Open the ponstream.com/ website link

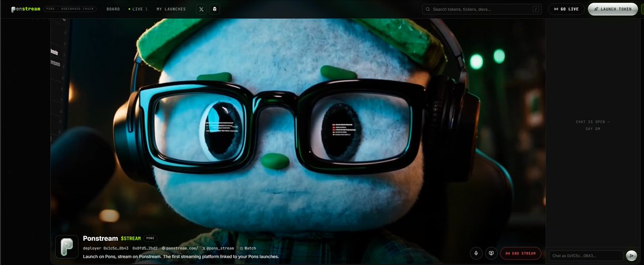tap(180, 248)
